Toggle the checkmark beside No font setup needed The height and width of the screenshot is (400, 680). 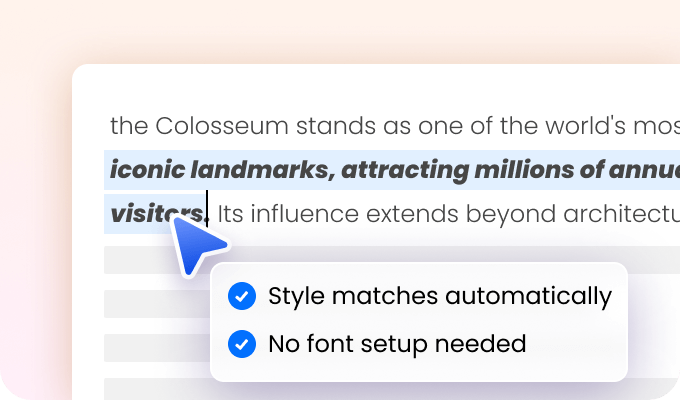[241, 344]
